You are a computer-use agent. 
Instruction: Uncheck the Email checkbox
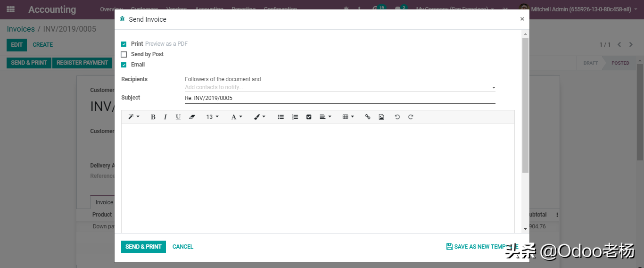click(124, 65)
